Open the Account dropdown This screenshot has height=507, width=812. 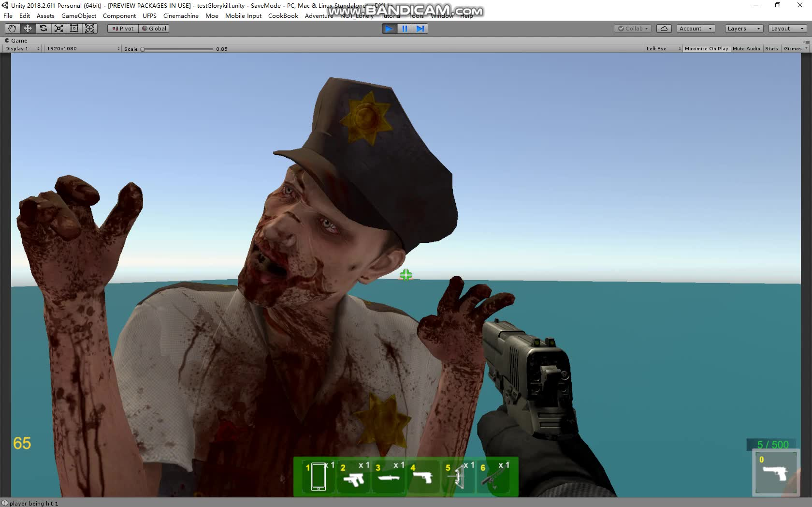696,29
